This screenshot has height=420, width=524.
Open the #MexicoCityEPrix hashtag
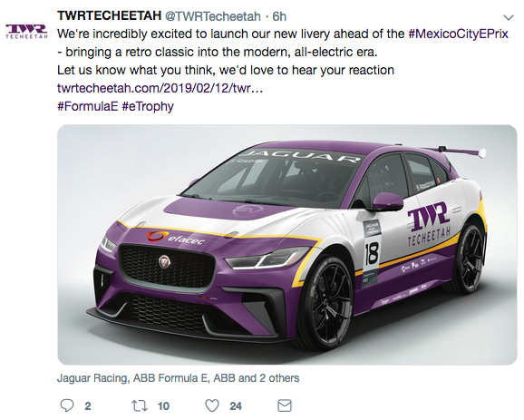coord(458,34)
